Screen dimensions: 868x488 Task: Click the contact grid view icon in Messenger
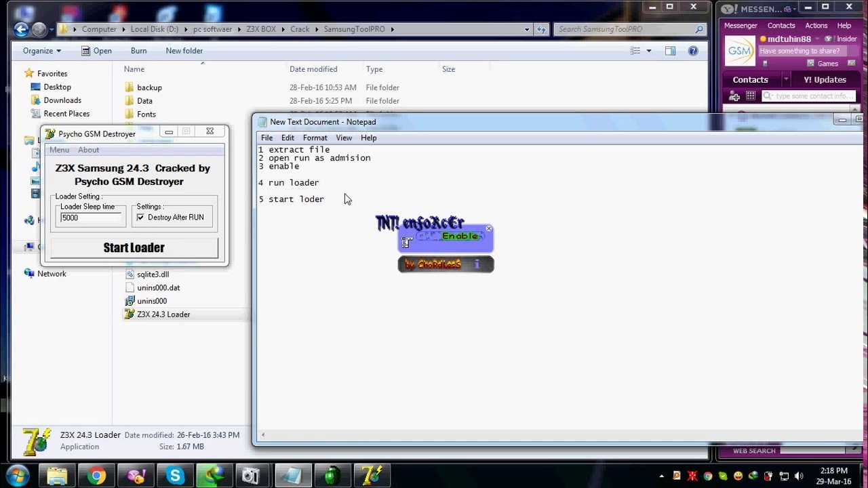click(x=750, y=96)
